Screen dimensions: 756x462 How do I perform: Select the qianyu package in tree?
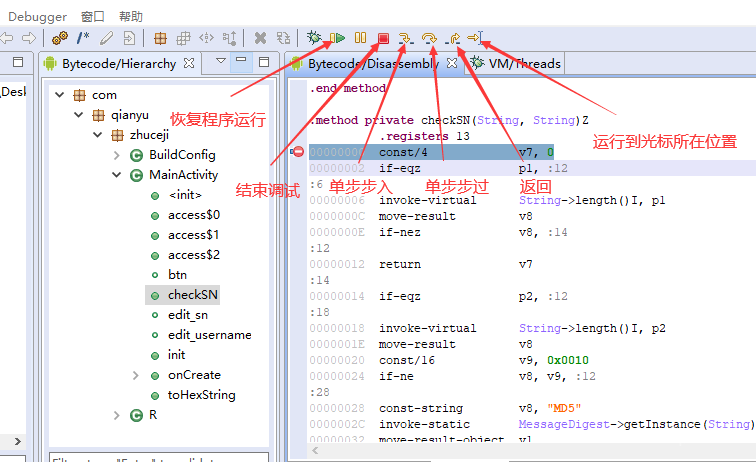130,115
